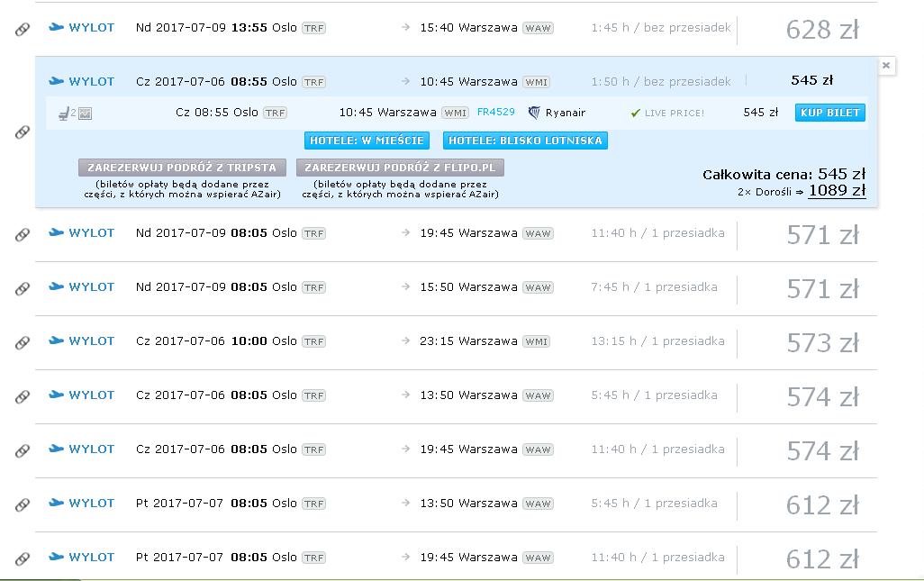The width and height of the screenshot is (924, 581).
Task: Click the small picture icon beside the seat icon
Action: point(85,113)
